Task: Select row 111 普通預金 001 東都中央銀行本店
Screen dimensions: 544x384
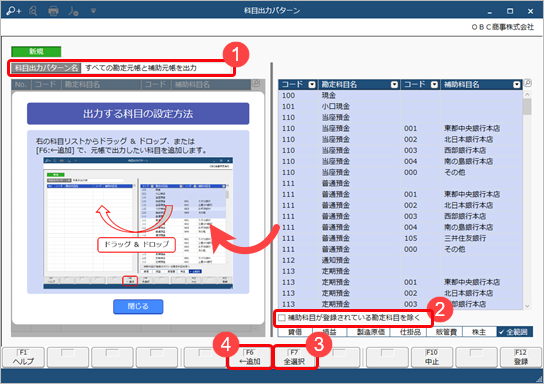Action: [400, 194]
